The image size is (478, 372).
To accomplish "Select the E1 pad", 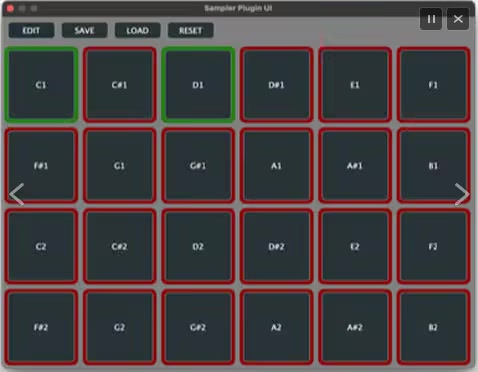I will coord(355,85).
